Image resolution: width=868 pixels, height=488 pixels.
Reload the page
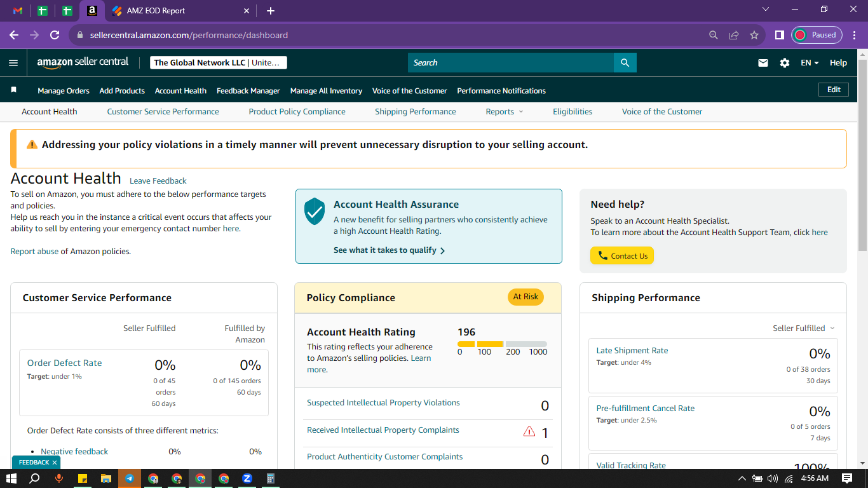coord(55,35)
